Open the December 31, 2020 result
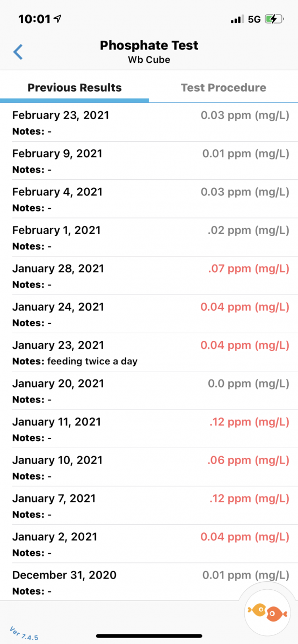 [149, 582]
